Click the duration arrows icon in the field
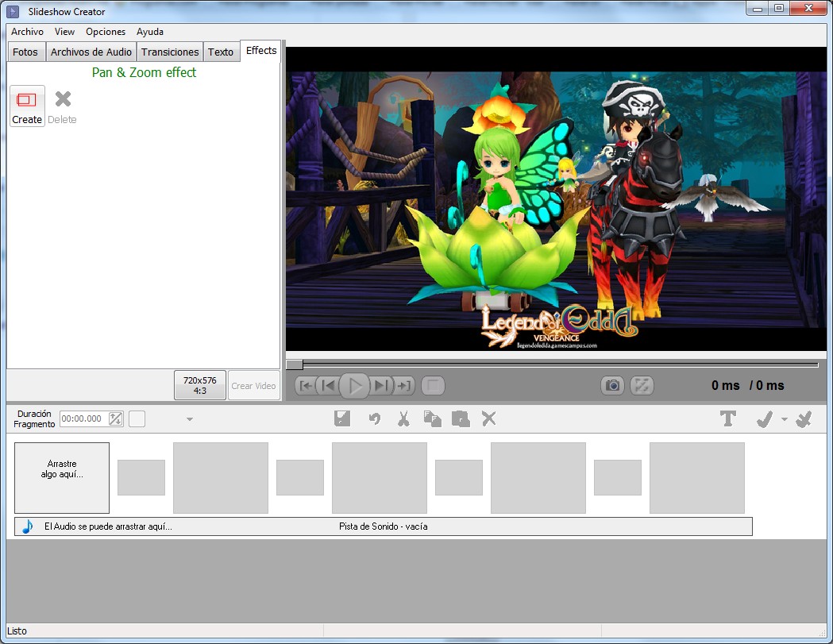This screenshot has height=644, width=833. pos(115,418)
